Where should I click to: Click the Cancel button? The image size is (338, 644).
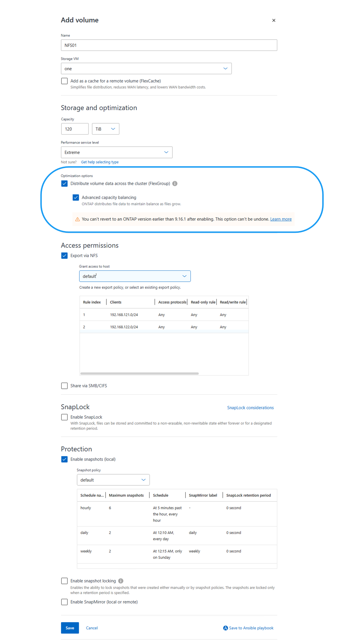tap(92, 628)
